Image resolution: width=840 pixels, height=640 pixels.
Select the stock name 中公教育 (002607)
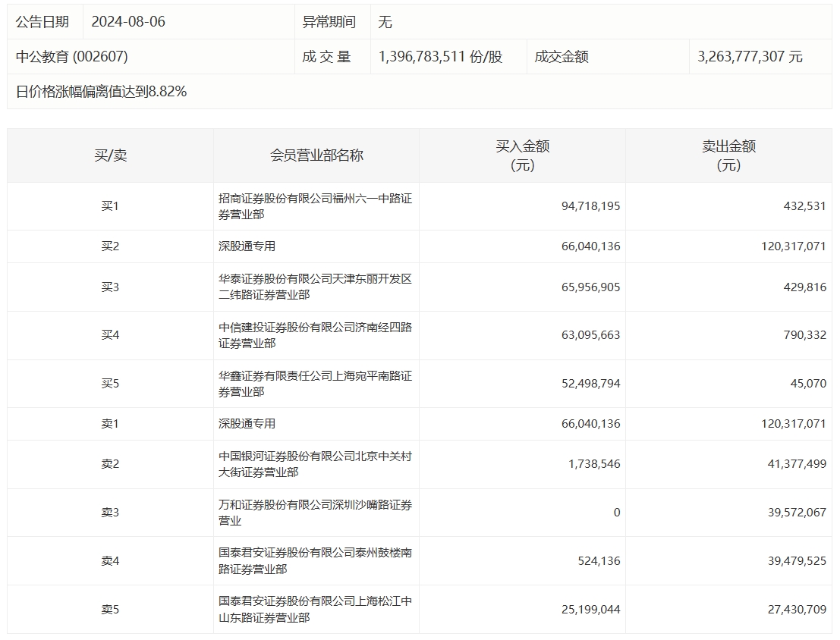point(72,57)
